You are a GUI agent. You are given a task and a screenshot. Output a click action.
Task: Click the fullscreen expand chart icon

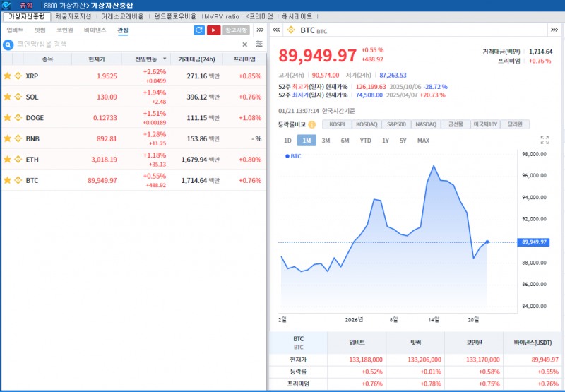(x=545, y=141)
